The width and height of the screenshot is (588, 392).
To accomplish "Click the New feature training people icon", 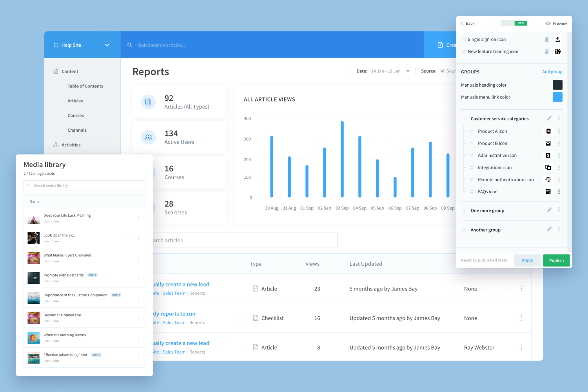I will 557,51.
